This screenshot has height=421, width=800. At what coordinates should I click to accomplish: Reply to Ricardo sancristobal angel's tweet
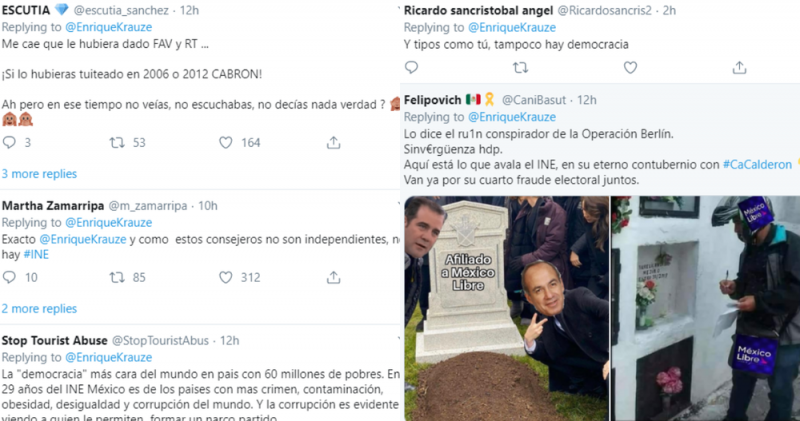411,67
